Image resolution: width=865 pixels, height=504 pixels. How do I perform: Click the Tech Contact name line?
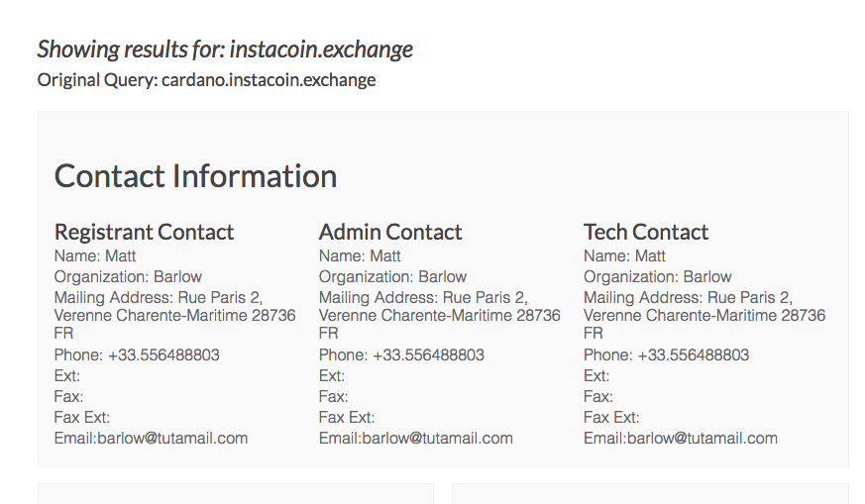[x=624, y=255]
